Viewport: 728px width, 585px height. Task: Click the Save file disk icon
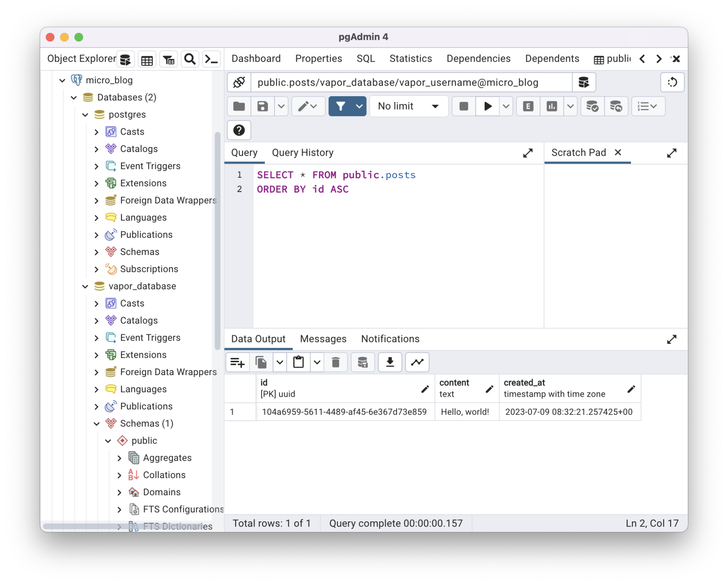click(262, 106)
